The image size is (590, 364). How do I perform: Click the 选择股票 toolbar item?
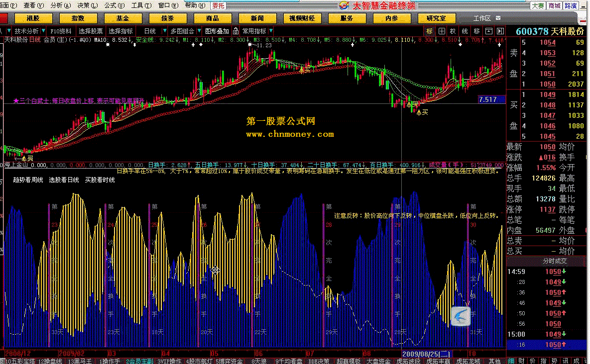[x=91, y=31]
